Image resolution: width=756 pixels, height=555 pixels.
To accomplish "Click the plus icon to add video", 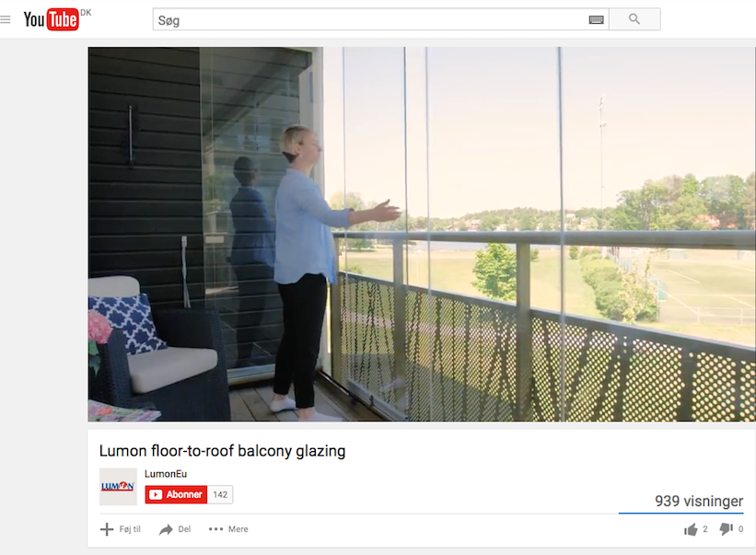I will (107, 529).
